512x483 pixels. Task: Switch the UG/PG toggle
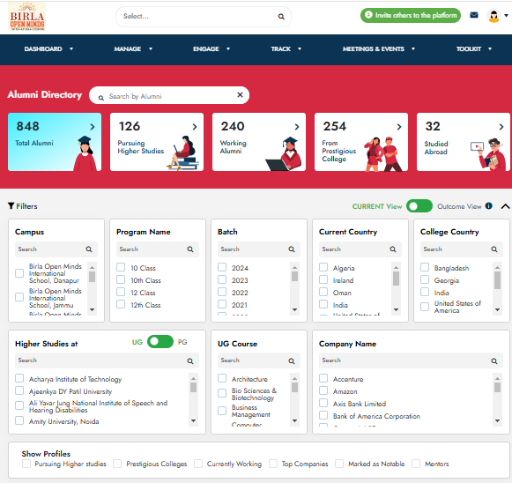click(160, 342)
